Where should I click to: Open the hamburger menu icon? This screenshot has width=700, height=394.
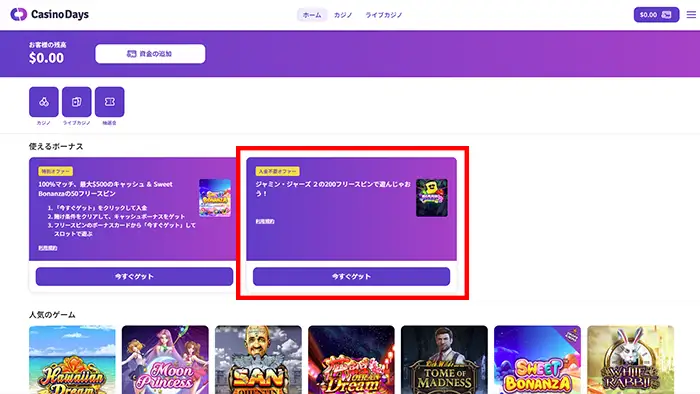[691, 15]
